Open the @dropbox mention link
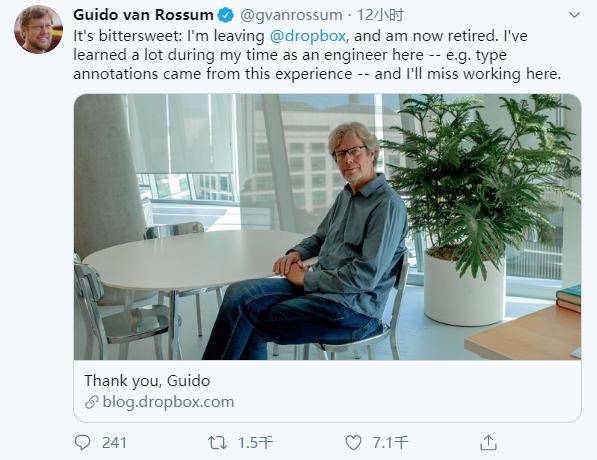The image size is (597, 460). (308, 36)
